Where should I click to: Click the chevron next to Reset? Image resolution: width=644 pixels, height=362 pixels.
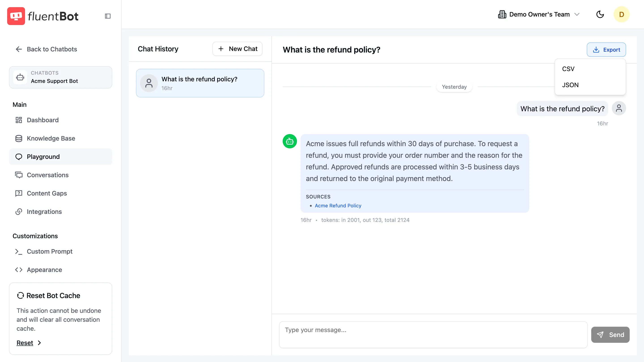39,343
